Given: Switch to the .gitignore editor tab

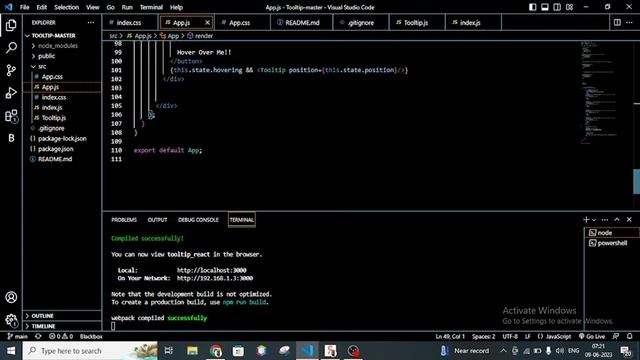Looking at the screenshot, I should pos(360,22).
